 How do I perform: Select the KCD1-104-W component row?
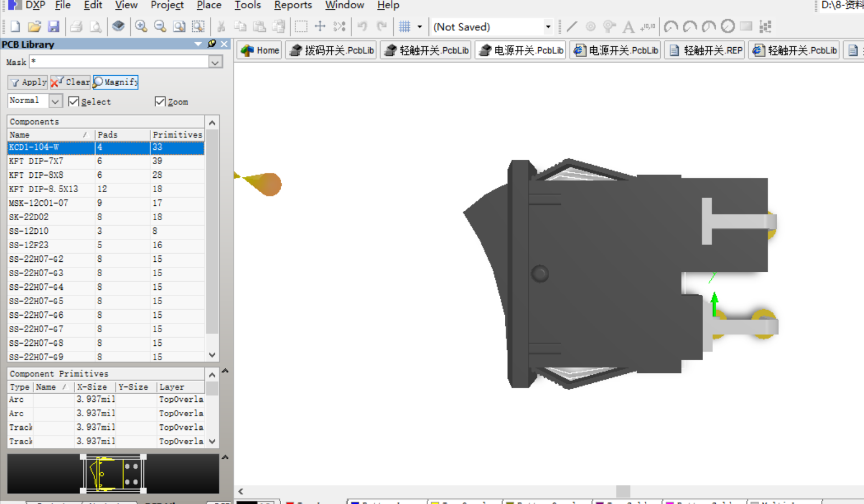[x=106, y=147]
